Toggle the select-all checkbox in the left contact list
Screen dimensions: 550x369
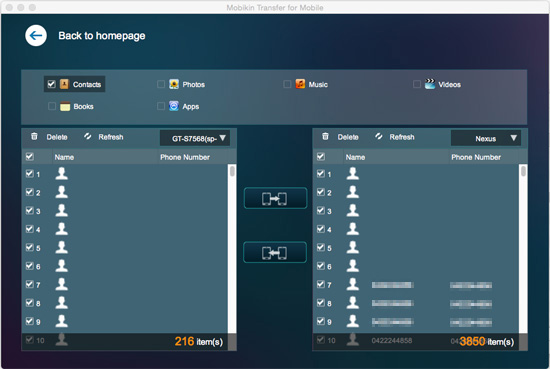30,157
